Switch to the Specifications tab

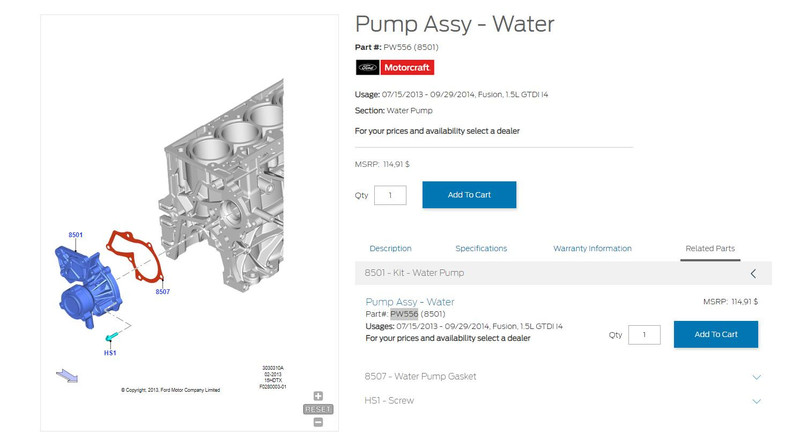[x=481, y=248]
